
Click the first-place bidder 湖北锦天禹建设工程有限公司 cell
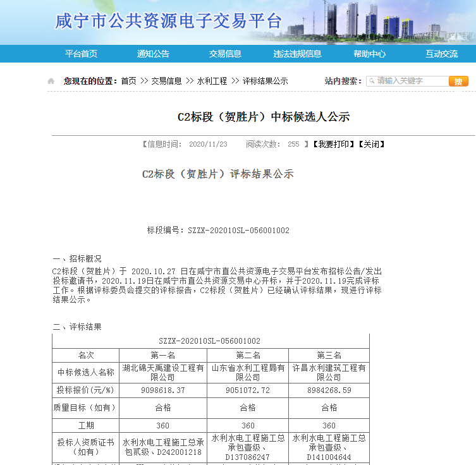(x=163, y=372)
